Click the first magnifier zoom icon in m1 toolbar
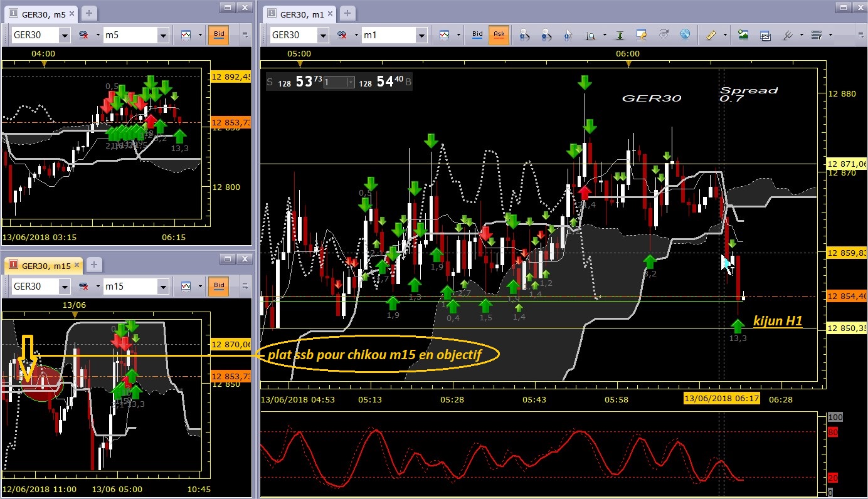The image size is (868, 499). click(x=526, y=35)
